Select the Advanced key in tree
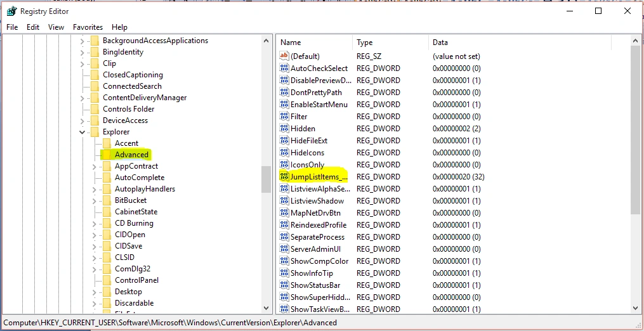 coord(131,155)
